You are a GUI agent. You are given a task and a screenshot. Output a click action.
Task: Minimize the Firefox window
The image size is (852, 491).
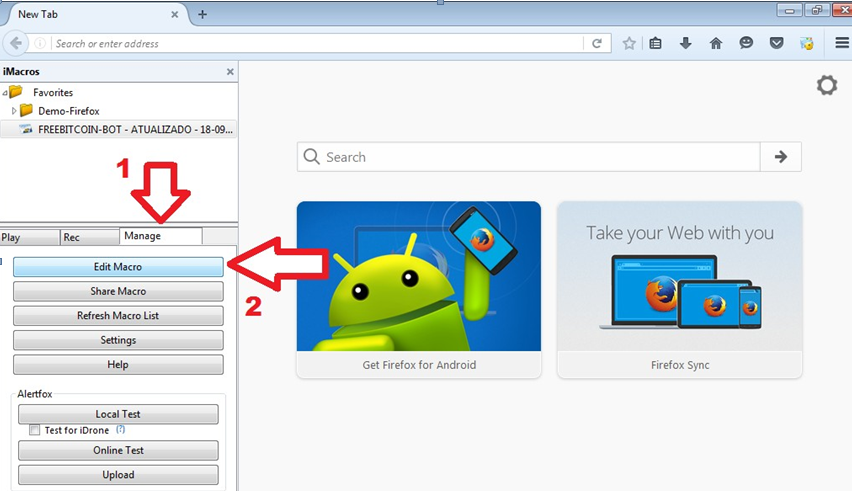click(790, 10)
